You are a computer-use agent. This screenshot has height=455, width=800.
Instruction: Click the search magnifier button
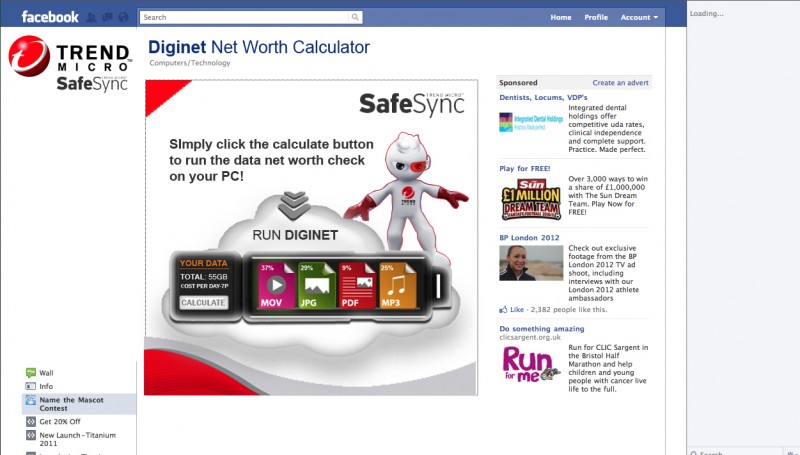(355, 17)
